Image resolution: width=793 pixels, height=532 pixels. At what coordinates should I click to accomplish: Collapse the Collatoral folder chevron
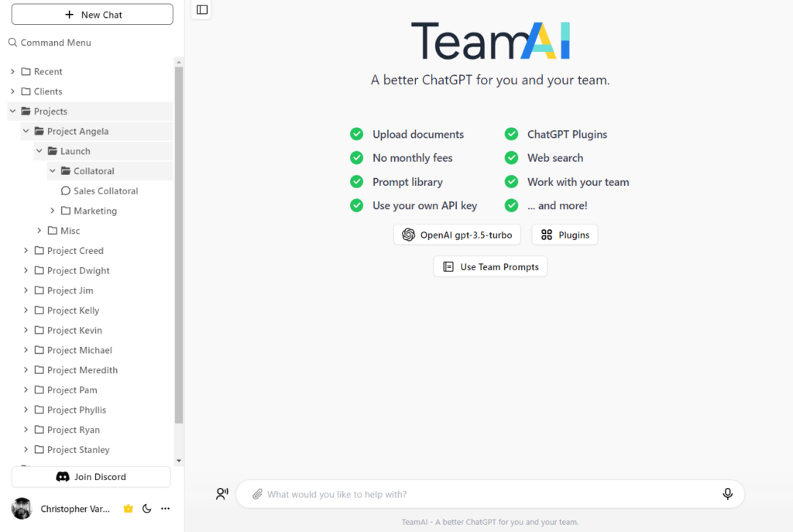(52, 171)
